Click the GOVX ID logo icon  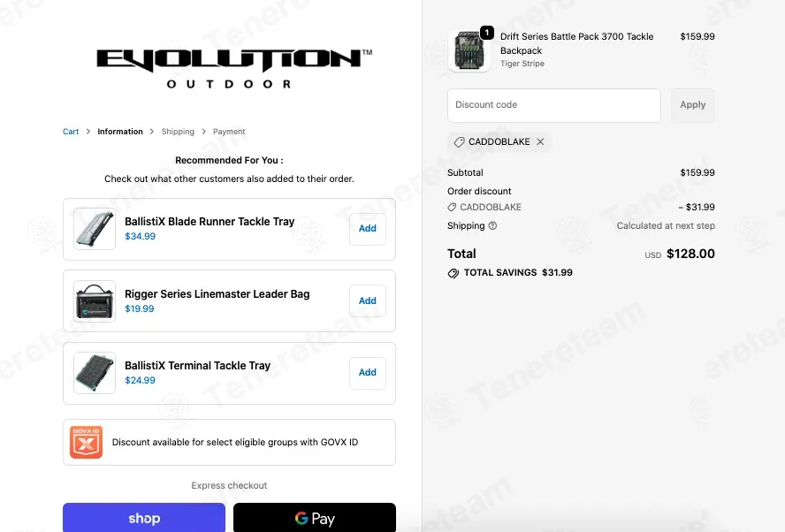[86, 443]
